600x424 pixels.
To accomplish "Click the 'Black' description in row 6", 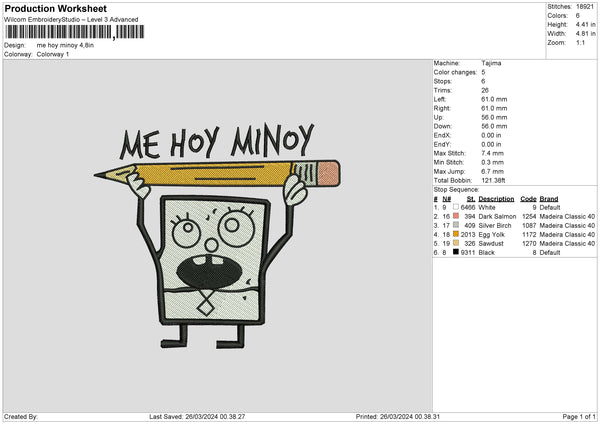I will 486,253.
